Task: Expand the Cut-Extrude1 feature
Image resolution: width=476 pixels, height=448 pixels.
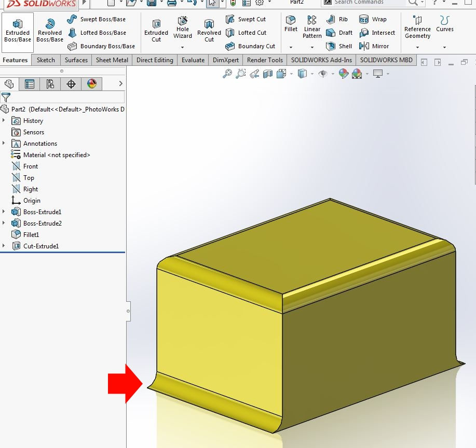Action: coord(4,246)
